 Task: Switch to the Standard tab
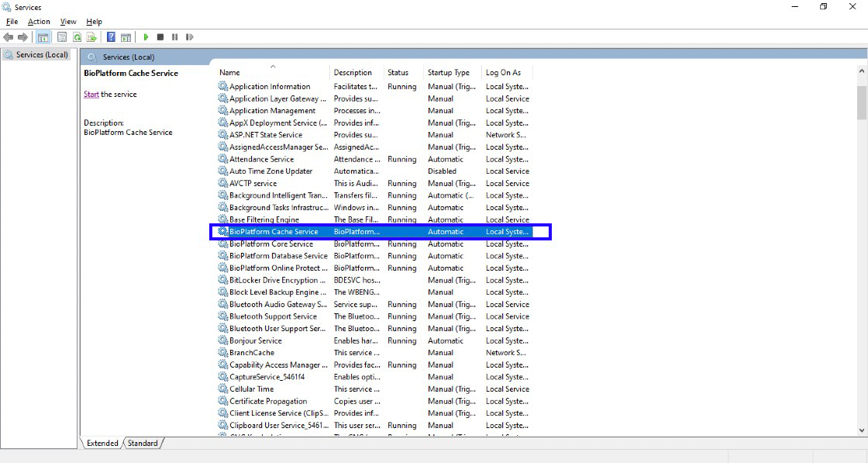coord(143,443)
